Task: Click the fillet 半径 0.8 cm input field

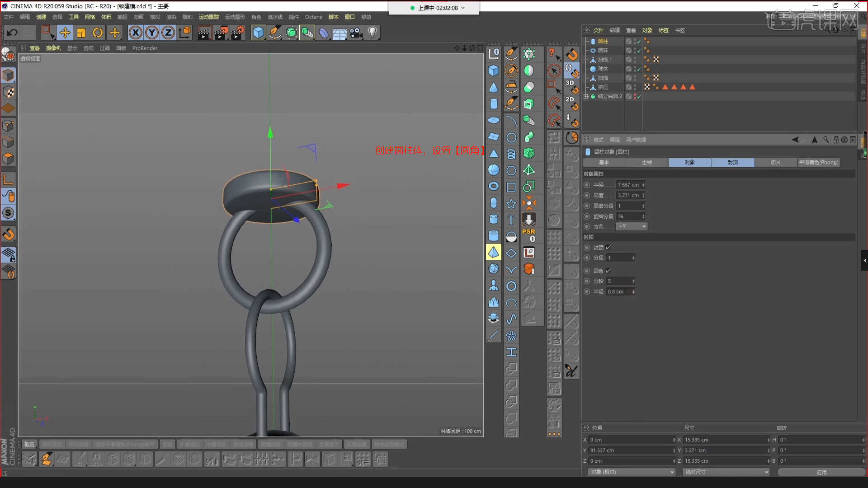Action: tap(618, 291)
